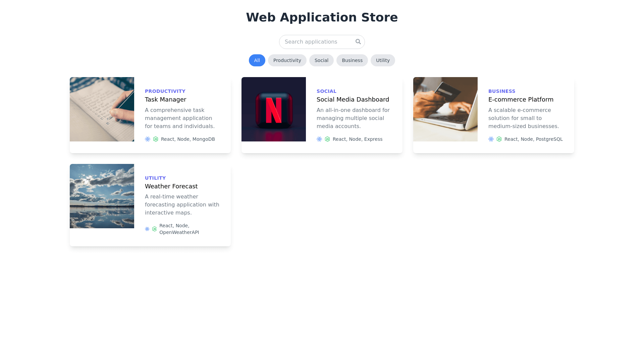Viewport: 644px width, 362px height.
Task: Click React icon on Social Media Dashboard card
Action: [319, 139]
